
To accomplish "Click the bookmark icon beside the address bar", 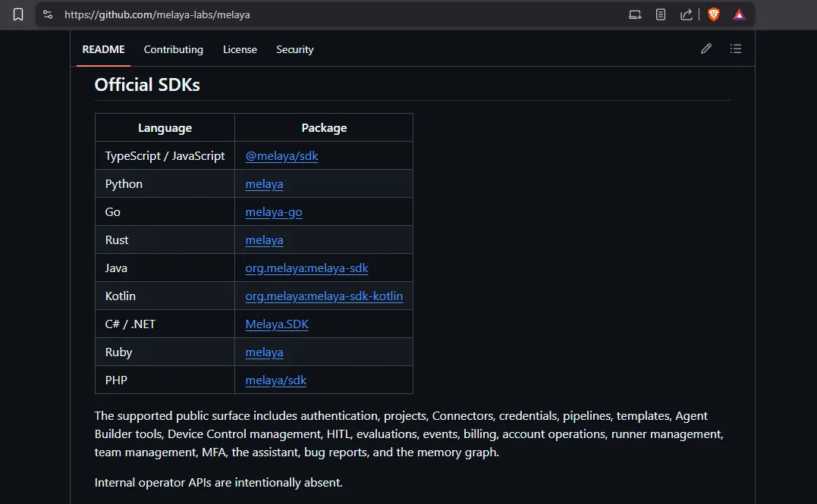I will click(18, 14).
